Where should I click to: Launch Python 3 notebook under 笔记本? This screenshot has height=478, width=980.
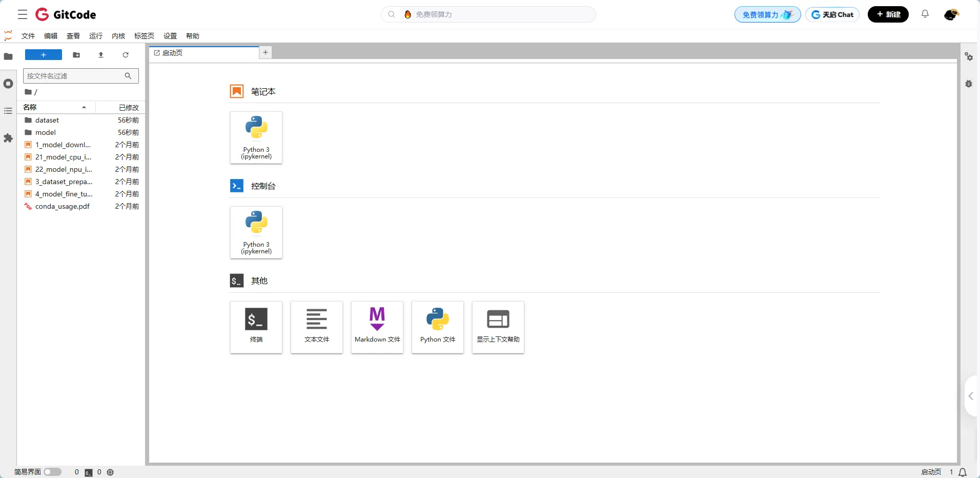(x=256, y=137)
